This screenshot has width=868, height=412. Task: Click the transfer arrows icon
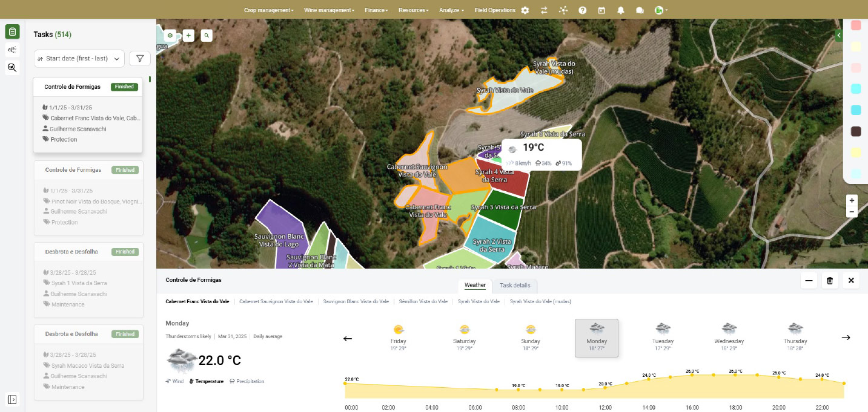[x=544, y=10]
